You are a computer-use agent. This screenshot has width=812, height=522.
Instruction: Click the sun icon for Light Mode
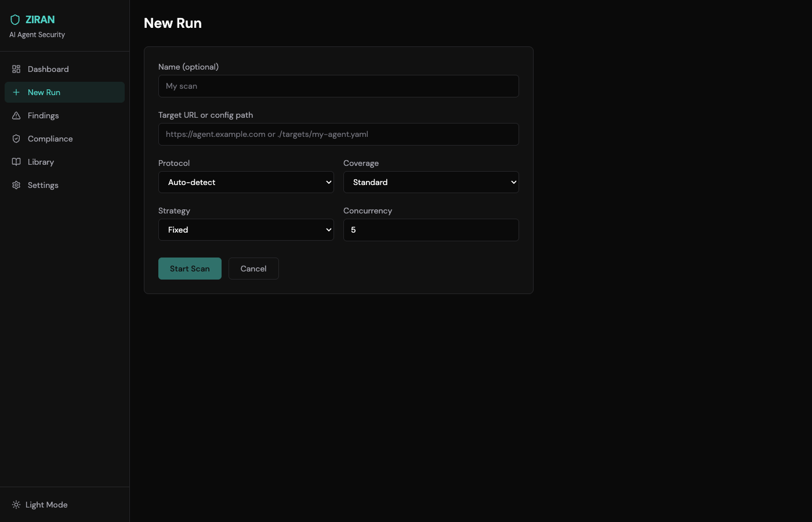click(16, 505)
